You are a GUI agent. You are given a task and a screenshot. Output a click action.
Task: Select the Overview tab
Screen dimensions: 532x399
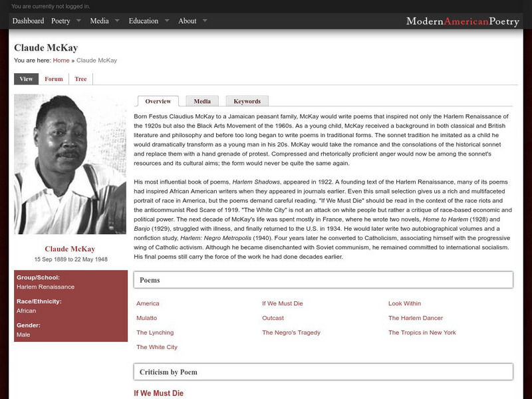[x=158, y=101]
